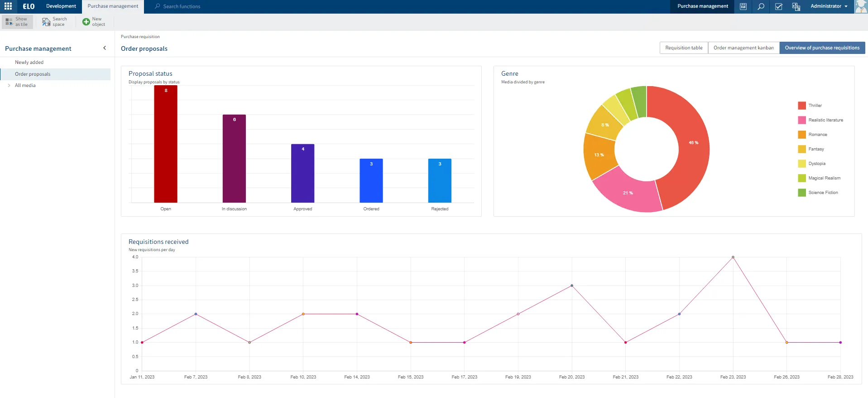Toggle Fantasy legend swatch

tap(801, 149)
